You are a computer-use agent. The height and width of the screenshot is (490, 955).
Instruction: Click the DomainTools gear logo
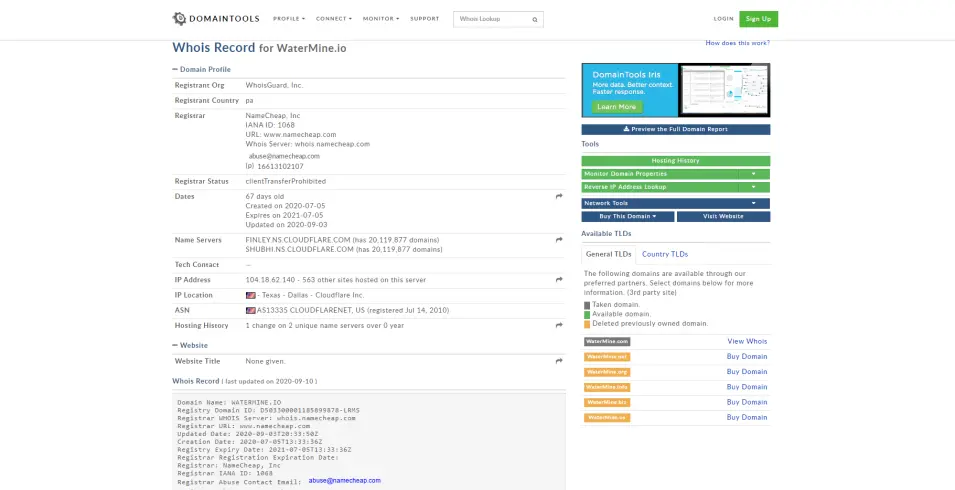(179, 19)
